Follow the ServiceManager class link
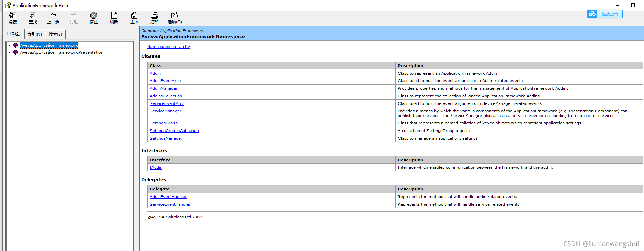 (x=166, y=111)
